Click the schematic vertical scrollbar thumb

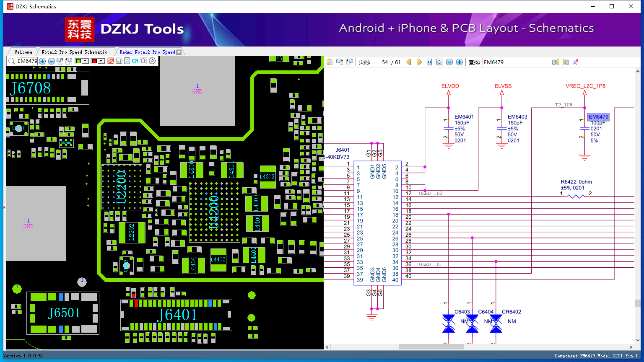pos(638,303)
